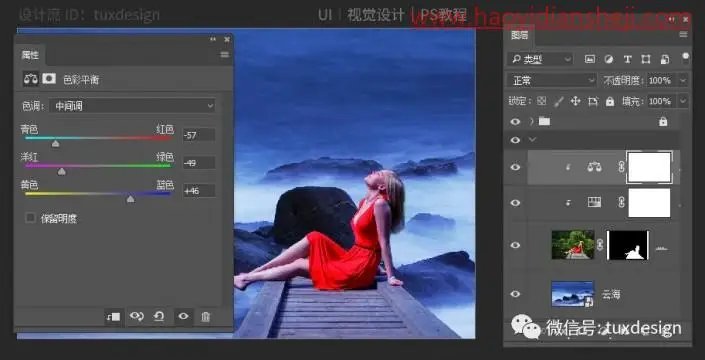Lock image pixels with the brush icon

559,101
